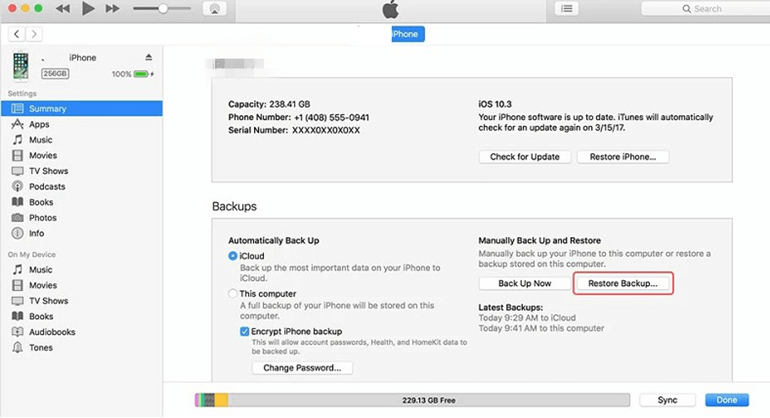Click the Info circle icon
Image resolution: width=770 pixels, height=418 pixels.
[x=18, y=233]
